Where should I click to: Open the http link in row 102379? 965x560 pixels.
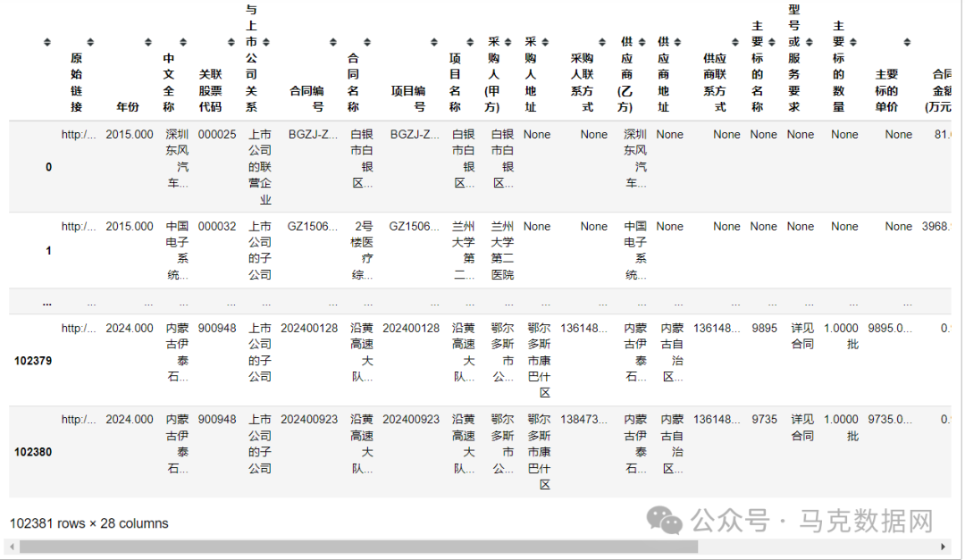pos(79,328)
